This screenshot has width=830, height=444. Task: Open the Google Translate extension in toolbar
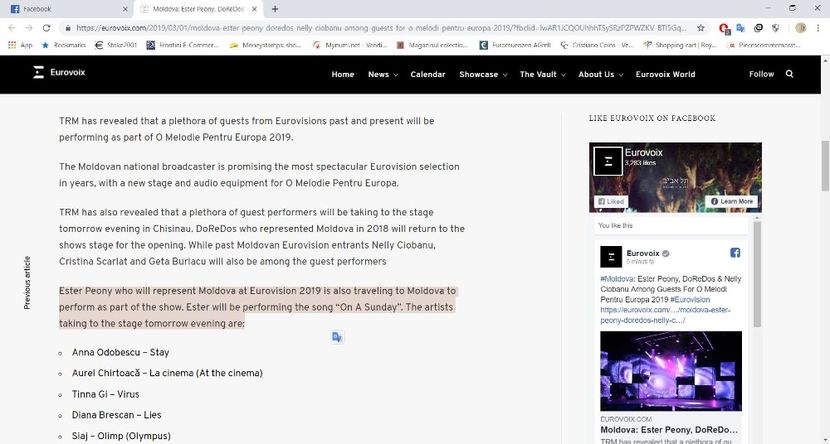click(741, 28)
